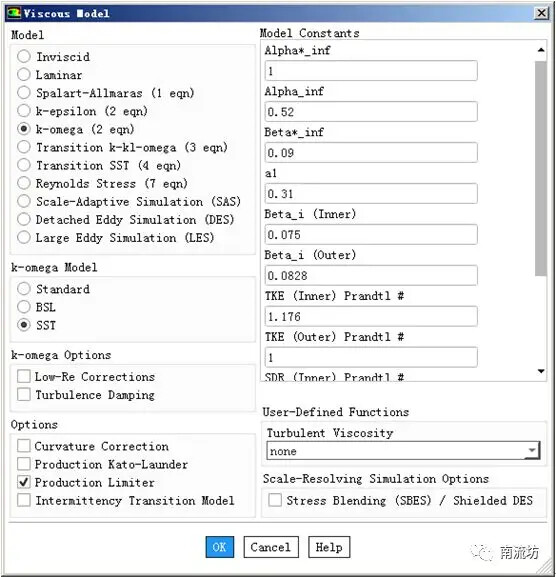
Task: Enable Low-Re Corrections checkbox
Action: pos(24,376)
